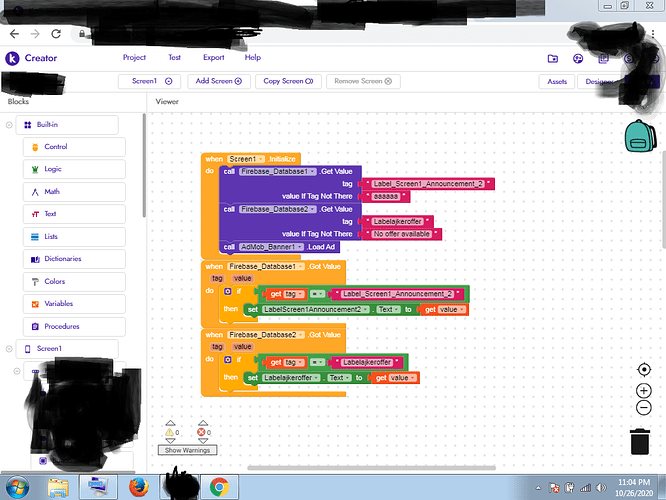
Task: Jump to previous warning arrow
Action: point(170,423)
